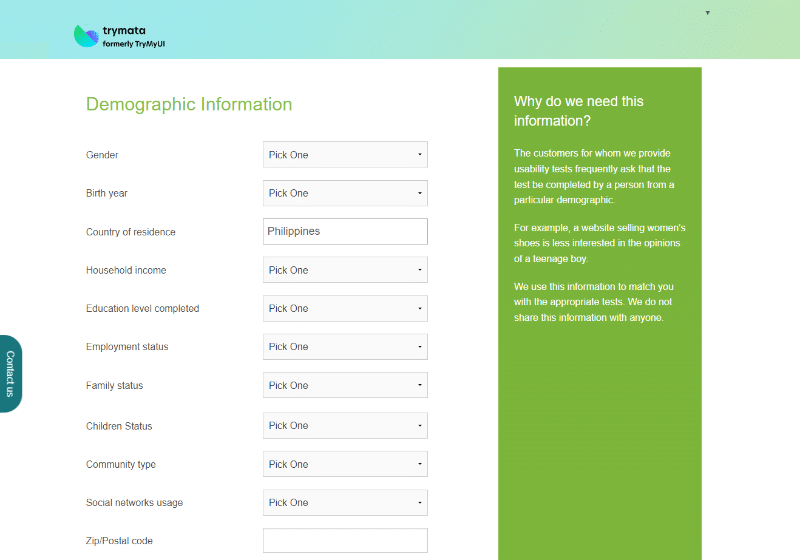Click the Social networks usage label
Viewport: 800px width, 560px height.
134,503
